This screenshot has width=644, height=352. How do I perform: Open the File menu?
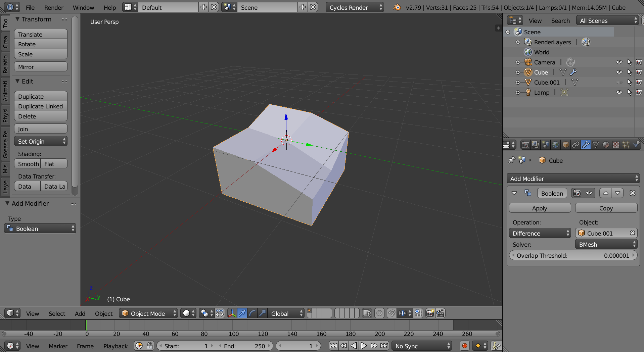(x=30, y=7)
